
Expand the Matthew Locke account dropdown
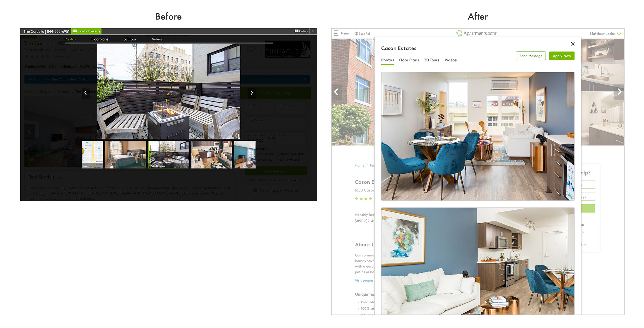pyautogui.click(x=605, y=34)
